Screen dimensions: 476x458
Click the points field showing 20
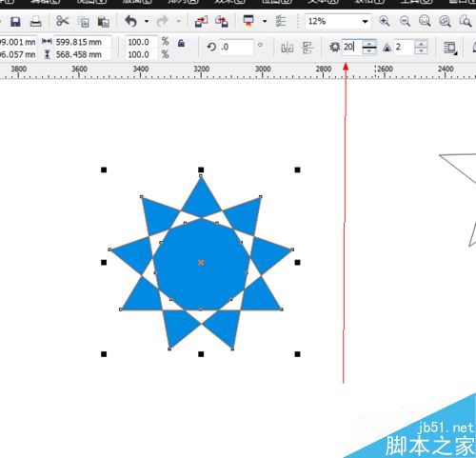click(x=351, y=47)
